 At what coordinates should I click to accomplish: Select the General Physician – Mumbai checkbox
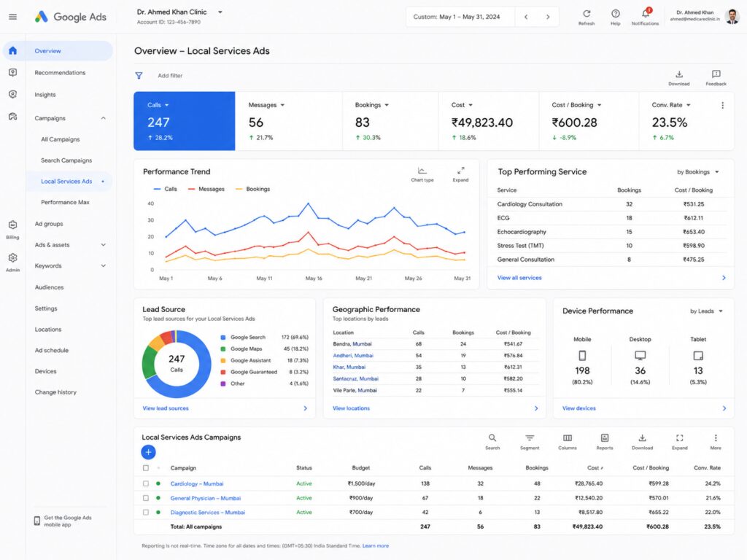(x=146, y=498)
